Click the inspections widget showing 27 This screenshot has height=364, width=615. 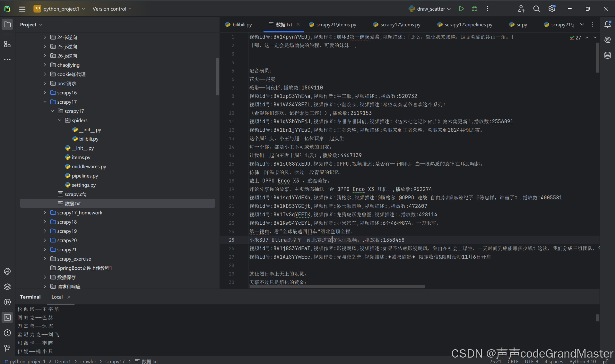coord(576,38)
